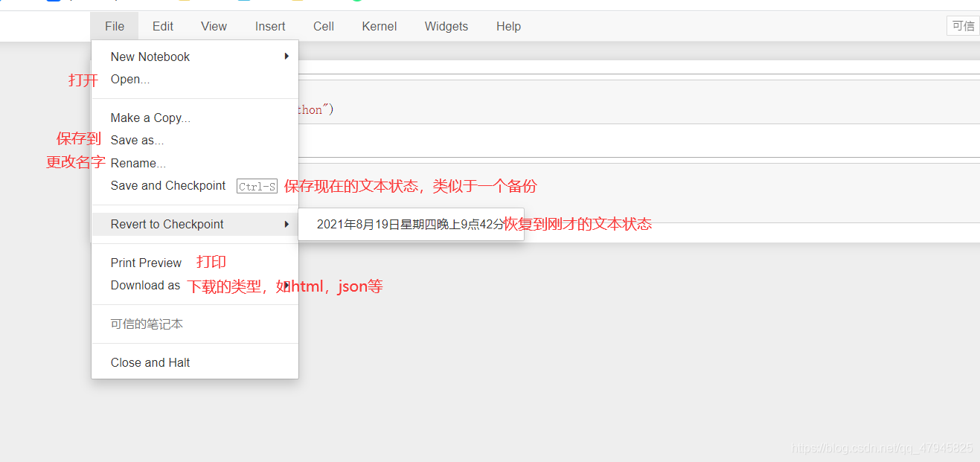Expand the New Notebook submenu arrow
This screenshot has width=980, height=462.
pos(286,57)
